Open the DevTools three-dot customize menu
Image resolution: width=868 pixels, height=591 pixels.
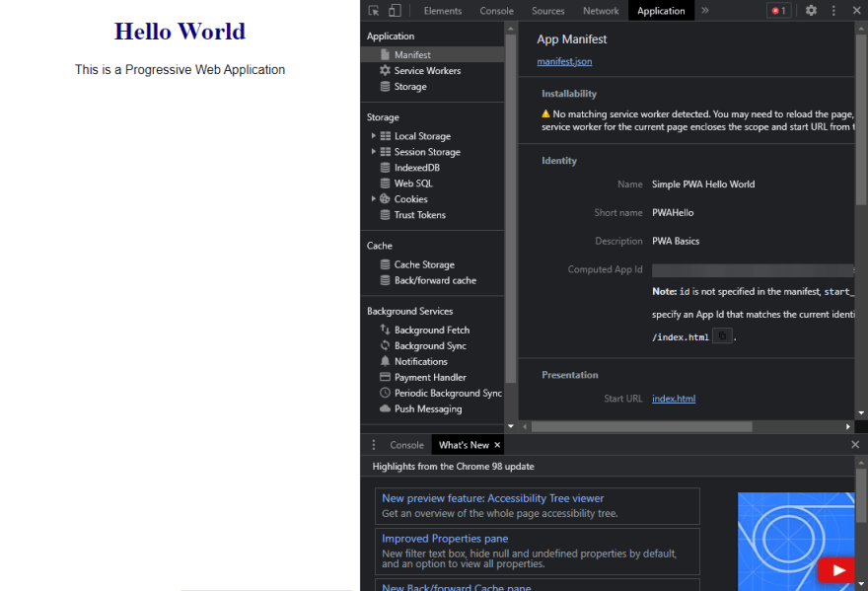click(833, 11)
